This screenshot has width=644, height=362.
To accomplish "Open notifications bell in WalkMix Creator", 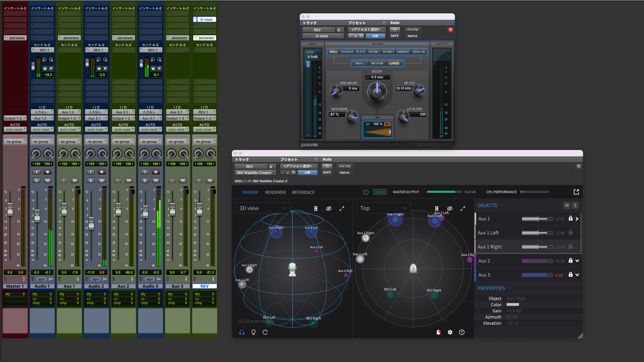I will [x=438, y=332].
